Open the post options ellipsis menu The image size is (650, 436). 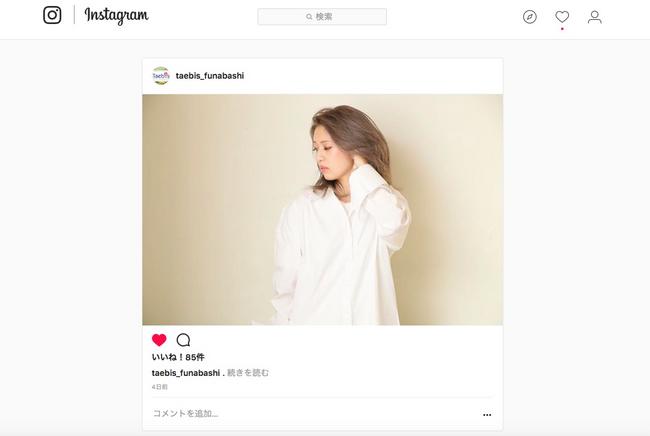click(x=487, y=414)
